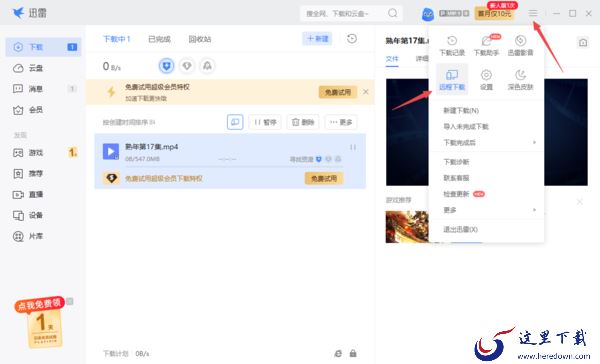
Task: Click the folder icon in the detail panel
Action: (582, 42)
